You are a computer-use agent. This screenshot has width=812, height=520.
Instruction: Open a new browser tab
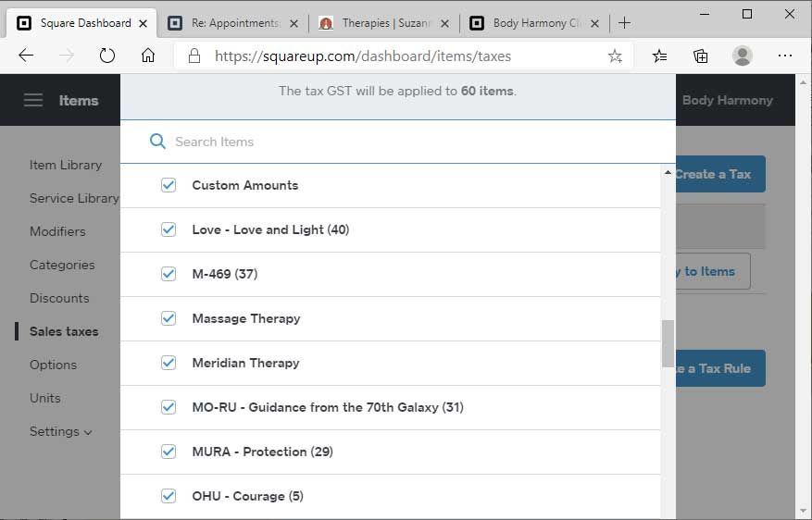(625, 23)
